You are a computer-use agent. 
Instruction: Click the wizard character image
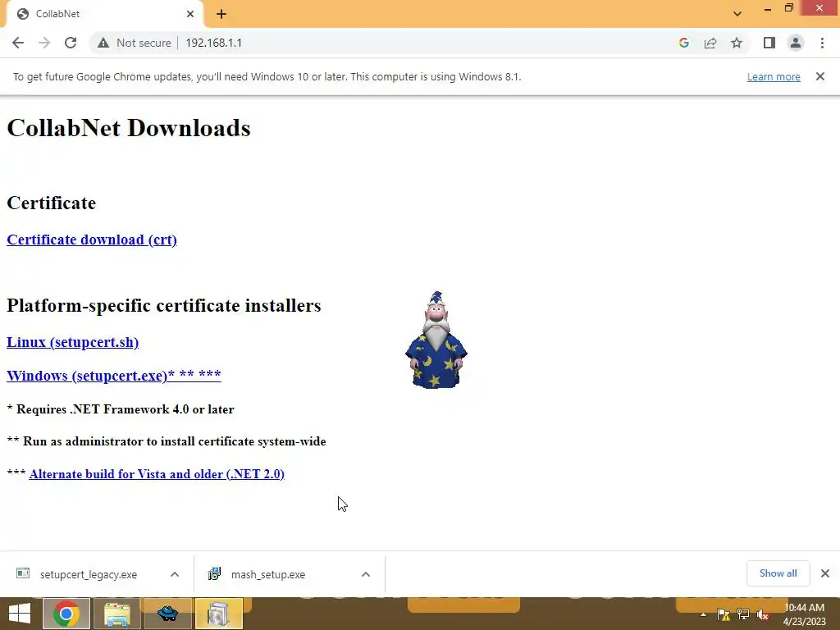coord(436,340)
